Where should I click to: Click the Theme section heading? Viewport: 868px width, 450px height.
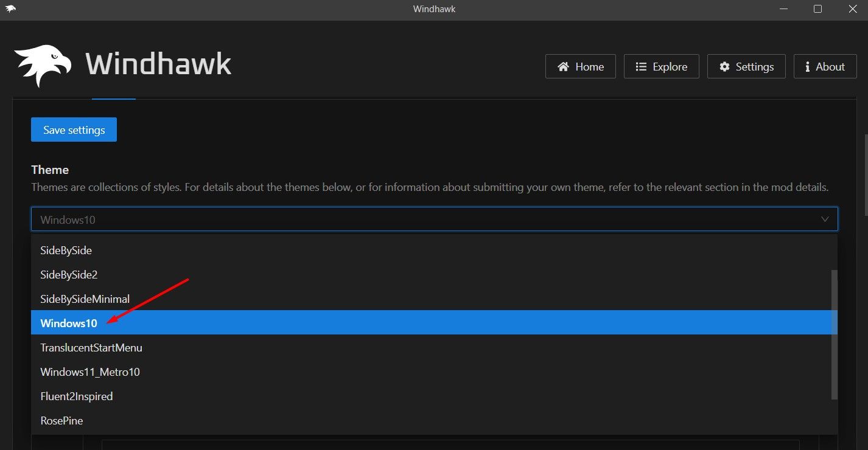(50, 170)
